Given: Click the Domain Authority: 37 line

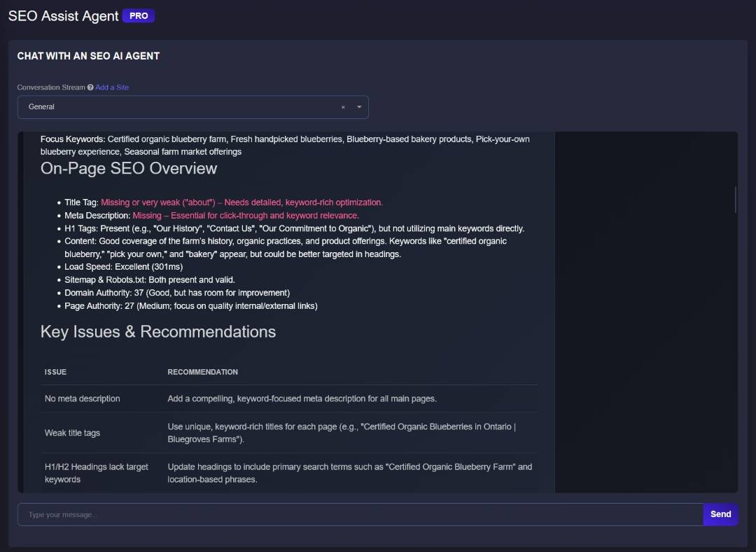Looking at the screenshot, I should (177, 293).
